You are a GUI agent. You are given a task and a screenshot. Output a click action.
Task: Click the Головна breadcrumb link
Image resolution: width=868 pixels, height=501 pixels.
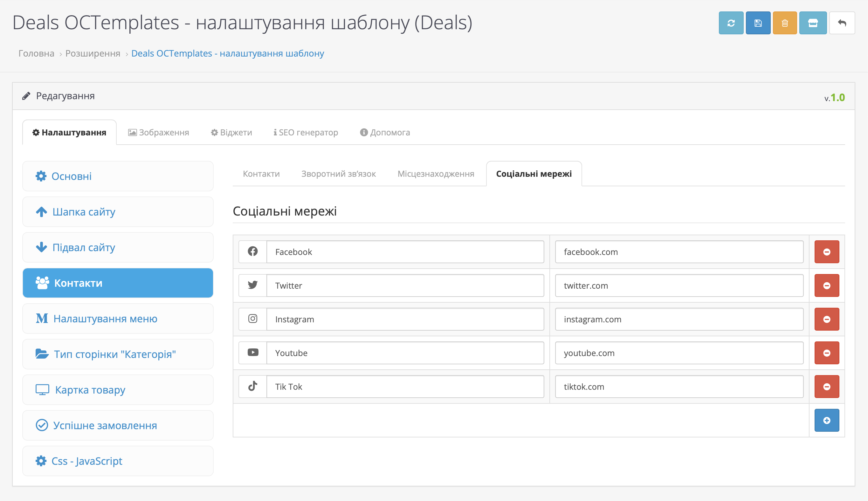tap(36, 53)
